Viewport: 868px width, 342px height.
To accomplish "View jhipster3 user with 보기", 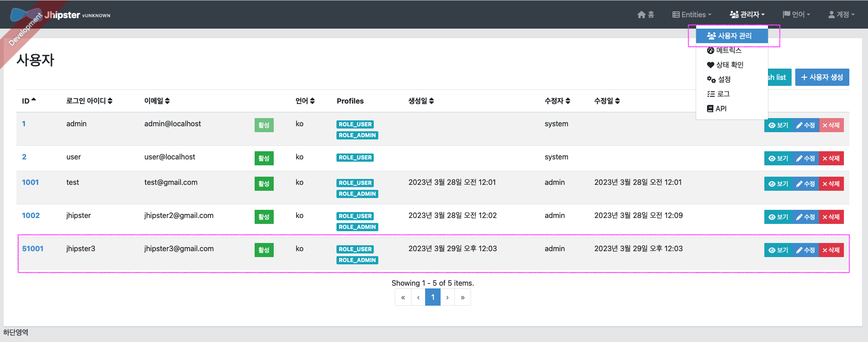I will click(x=778, y=250).
